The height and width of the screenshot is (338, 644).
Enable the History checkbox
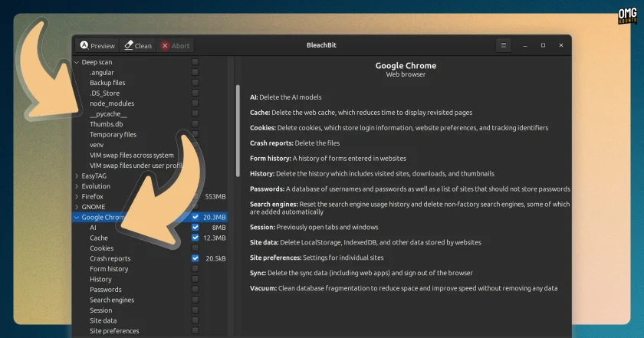click(x=195, y=279)
